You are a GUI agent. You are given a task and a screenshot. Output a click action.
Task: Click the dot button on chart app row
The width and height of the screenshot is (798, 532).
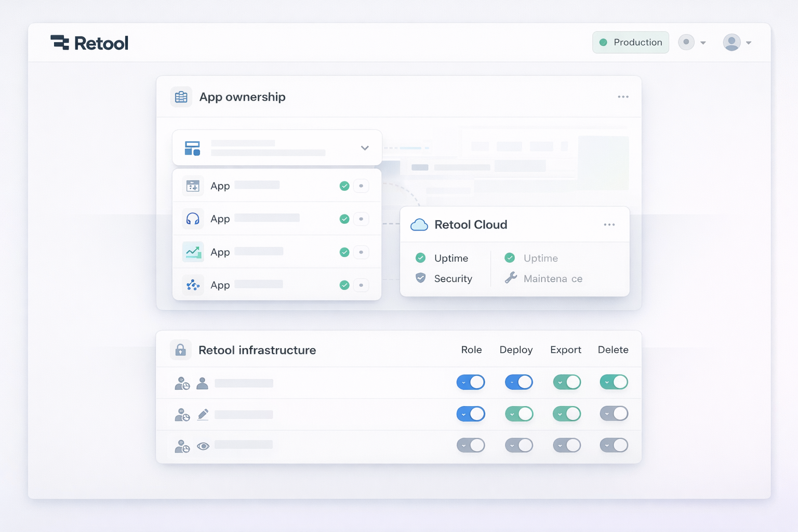361,252
